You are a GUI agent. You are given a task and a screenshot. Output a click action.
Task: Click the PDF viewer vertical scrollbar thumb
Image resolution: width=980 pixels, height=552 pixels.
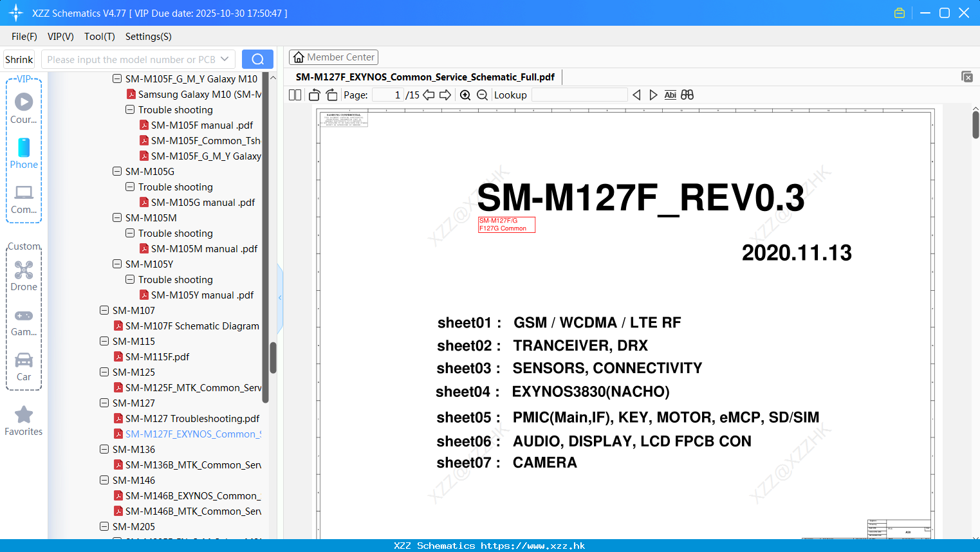pyautogui.click(x=975, y=124)
